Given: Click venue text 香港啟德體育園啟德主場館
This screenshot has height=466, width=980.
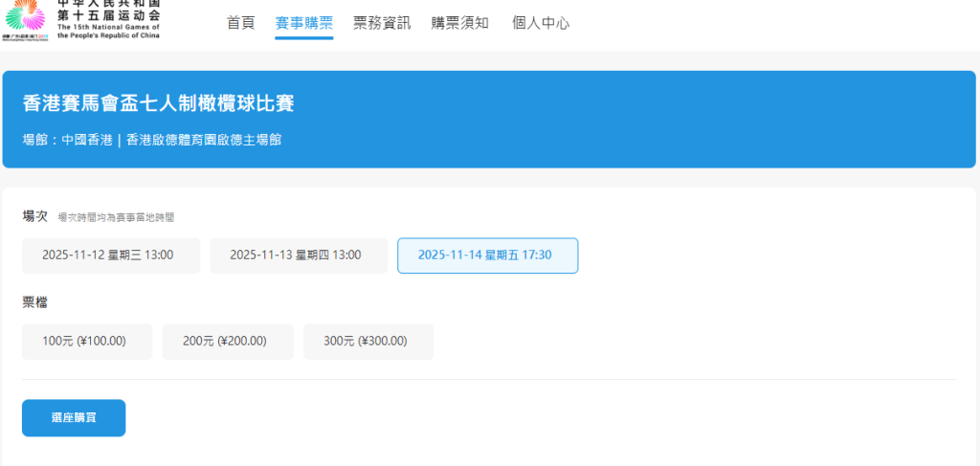Looking at the screenshot, I should (204, 140).
